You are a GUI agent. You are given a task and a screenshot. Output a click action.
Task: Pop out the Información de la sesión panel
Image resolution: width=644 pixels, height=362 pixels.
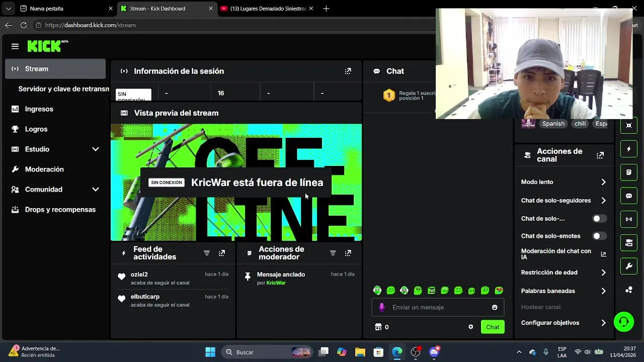[348, 71]
